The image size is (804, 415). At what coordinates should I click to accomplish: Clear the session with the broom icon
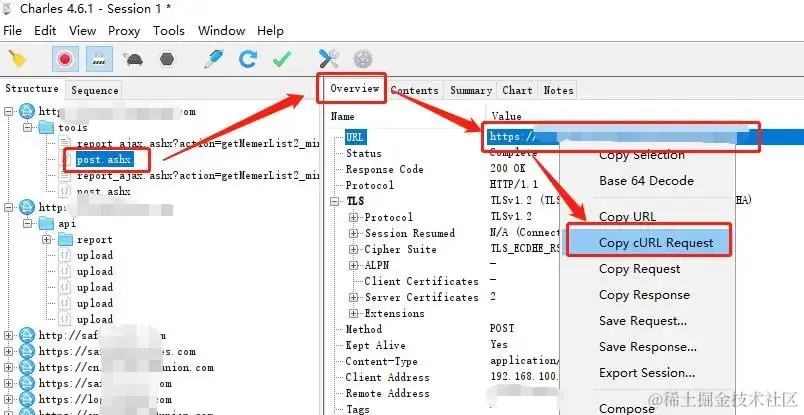tap(17, 59)
